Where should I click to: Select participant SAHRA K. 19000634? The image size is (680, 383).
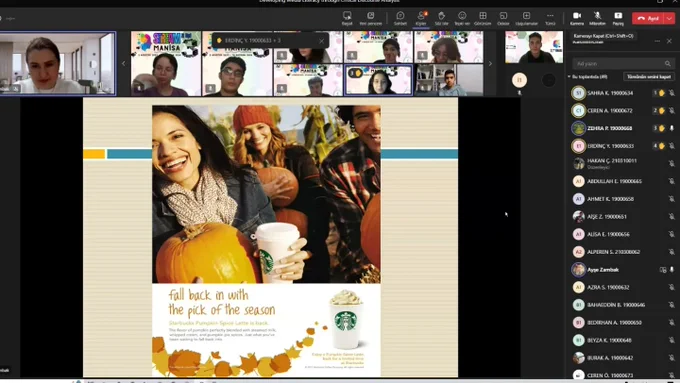point(622,93)
